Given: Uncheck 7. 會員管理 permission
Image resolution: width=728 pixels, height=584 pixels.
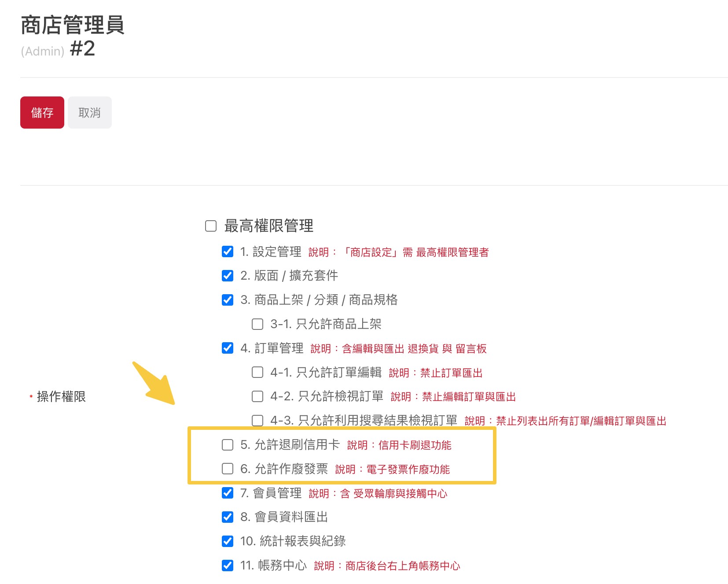Looking at the screenshot, I should point(228,493).
